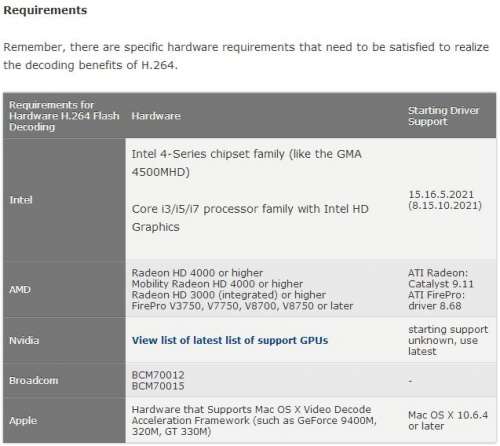Select the Apple row label
Screen dimensions: 500x446
(23, 421)
